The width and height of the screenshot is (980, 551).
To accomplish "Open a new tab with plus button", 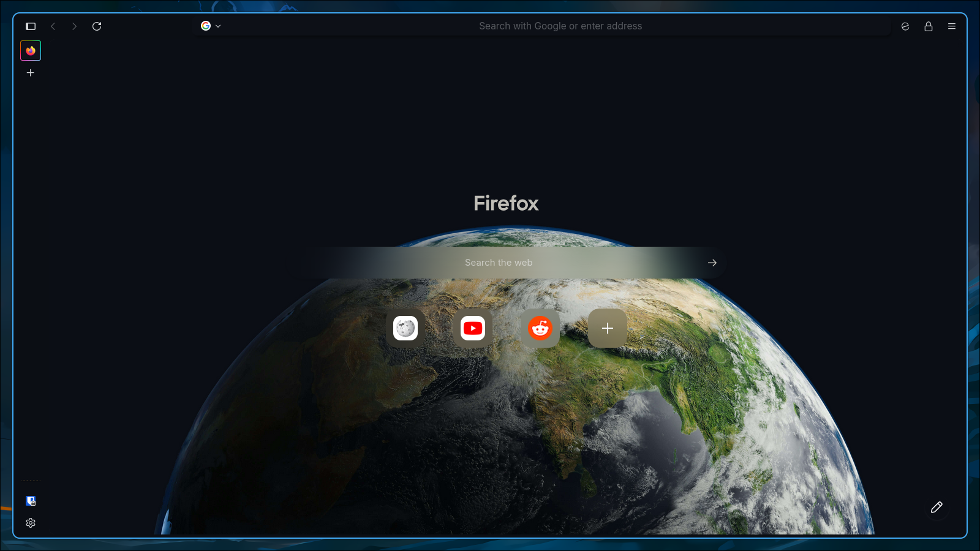I will click(x=31, y=73).
